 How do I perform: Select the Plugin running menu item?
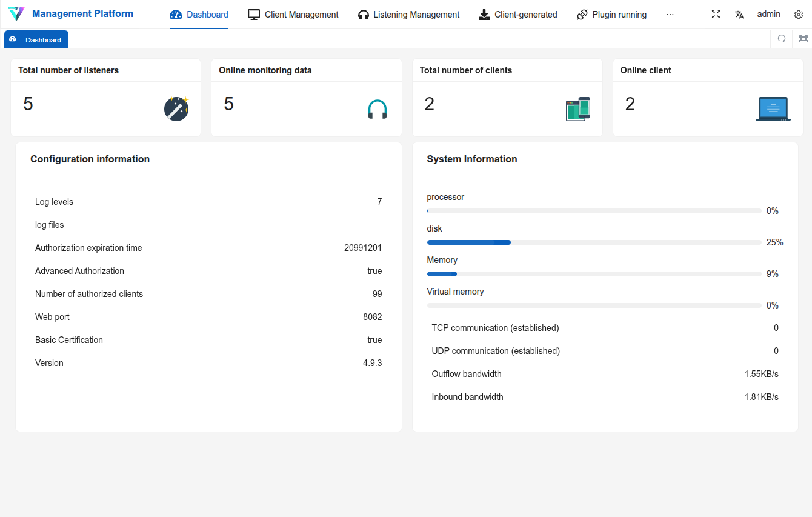coord(611,15)
